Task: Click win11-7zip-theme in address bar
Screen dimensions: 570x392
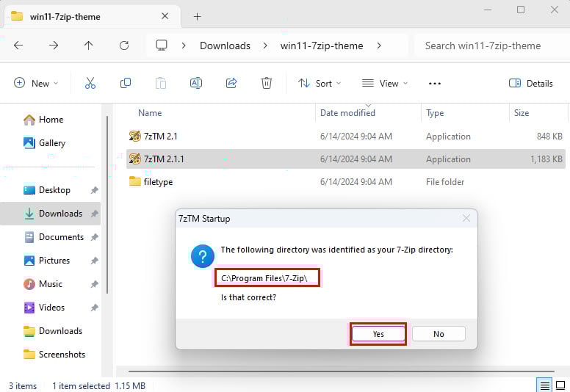Action: tap(322, 46)
